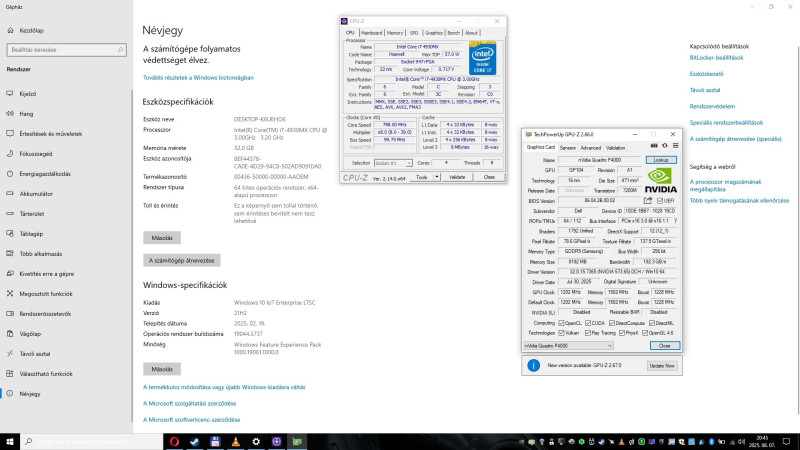Switch to the Mainboard tab in CPU-Z

pyautogui.click(x=371, y=33)
